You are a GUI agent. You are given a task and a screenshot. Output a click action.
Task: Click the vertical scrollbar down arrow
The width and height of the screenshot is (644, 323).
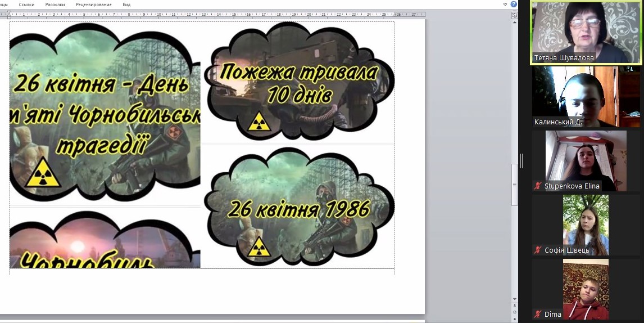[x=515, y=299]
